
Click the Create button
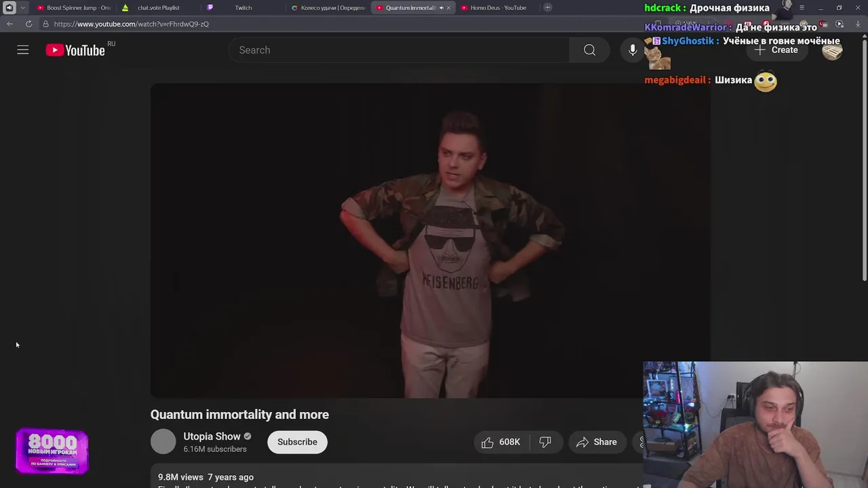(776, 50)
